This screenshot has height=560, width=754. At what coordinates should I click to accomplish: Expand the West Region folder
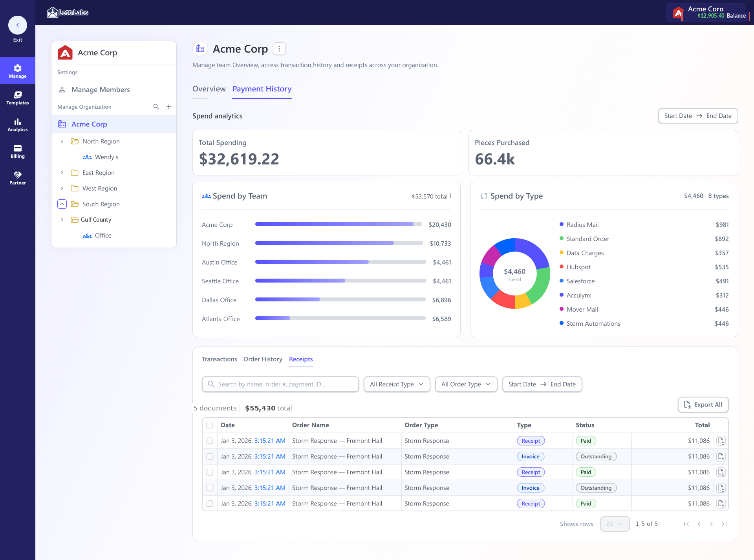[62, 188]
